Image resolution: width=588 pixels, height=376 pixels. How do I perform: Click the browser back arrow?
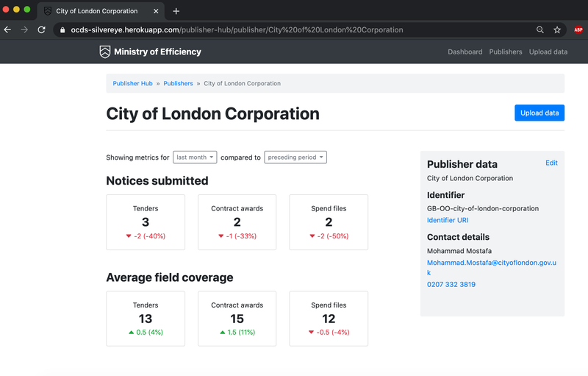tap(7, 29)
